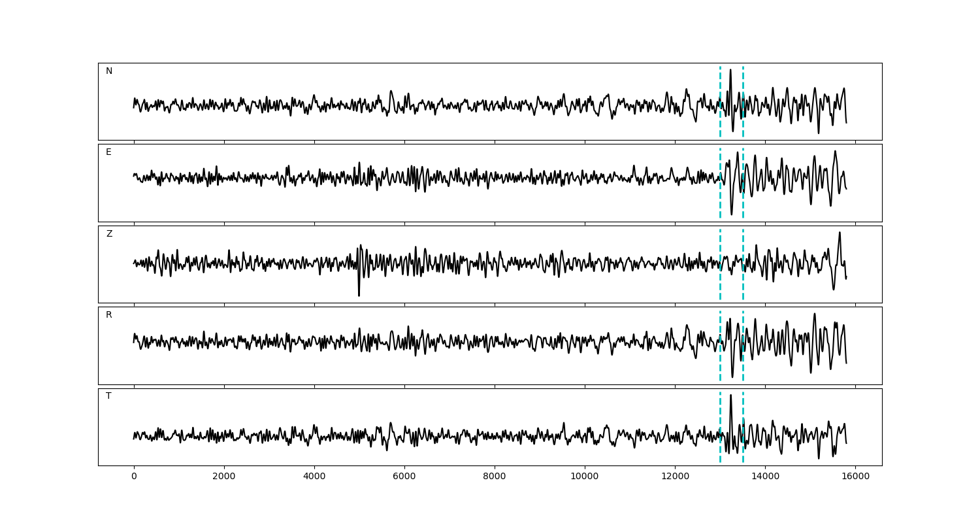Click the N channel label
This screenshot has height=523, width=980.
pyautogui.click(x=109, y=71)
